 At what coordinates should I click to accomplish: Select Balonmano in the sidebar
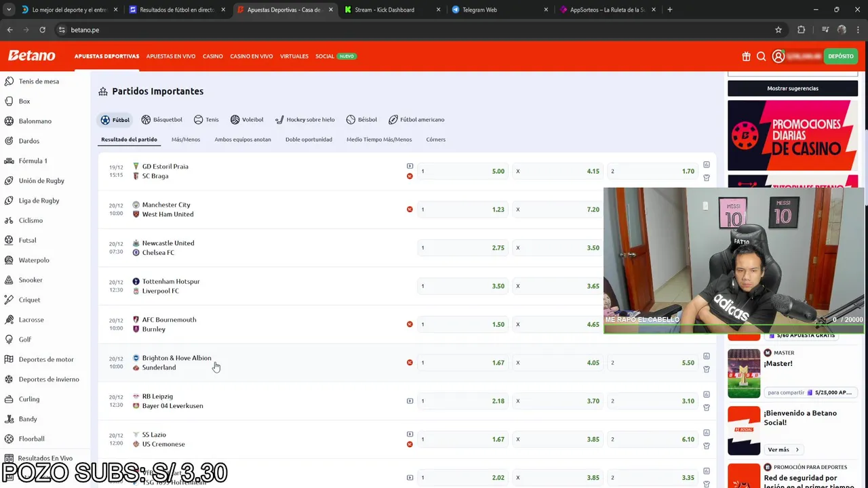tap(35, 121)
